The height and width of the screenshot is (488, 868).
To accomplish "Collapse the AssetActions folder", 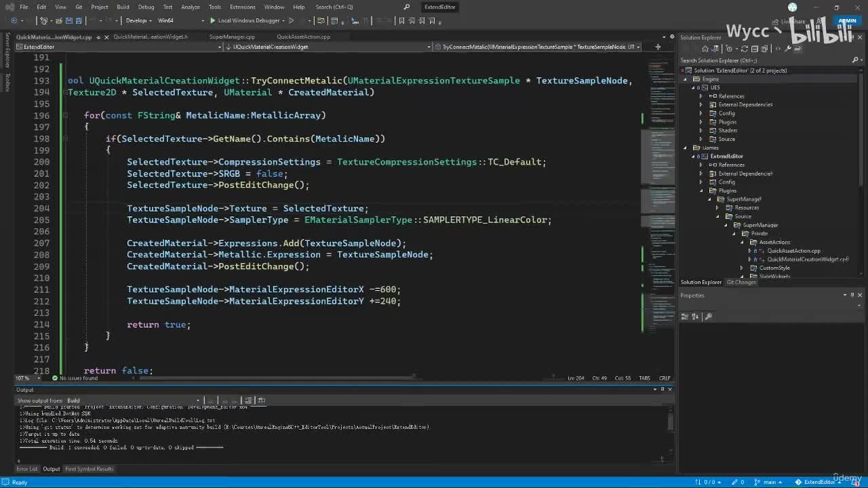I will point(743,242).
